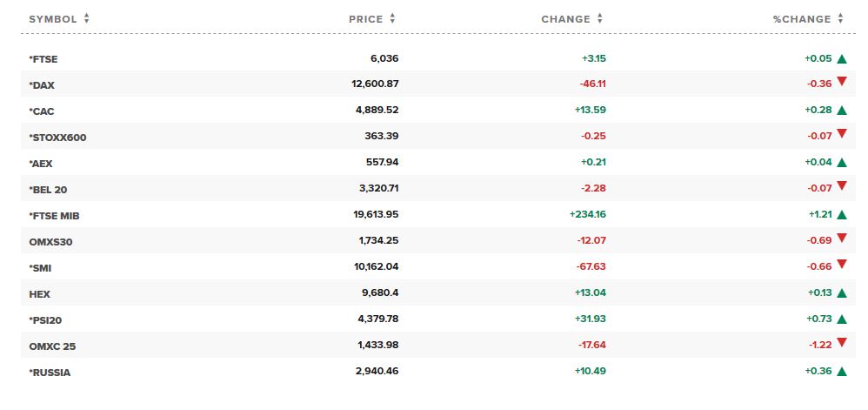Click the change value -12.07
This screenshot has height=410, width=868.
point(592,240)
